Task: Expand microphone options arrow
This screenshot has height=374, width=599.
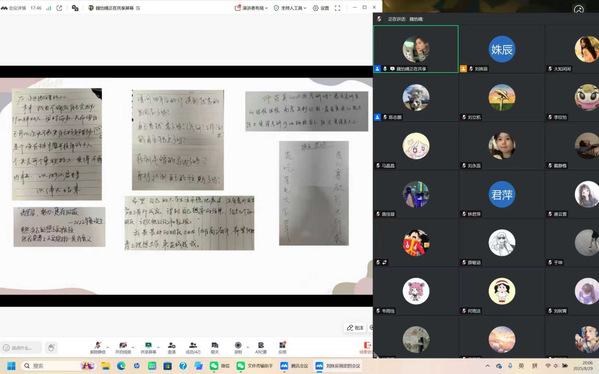Action: tap(108, 347)
